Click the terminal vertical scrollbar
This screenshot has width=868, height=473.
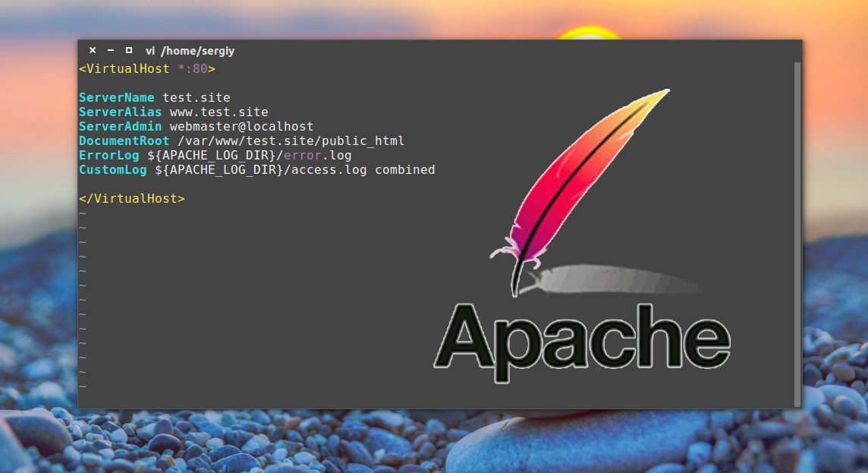click(797, 235)
